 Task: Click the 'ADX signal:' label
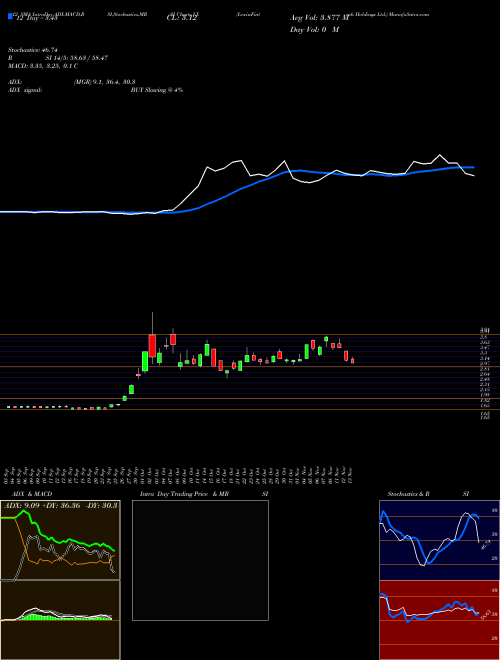tap(24, 90)
